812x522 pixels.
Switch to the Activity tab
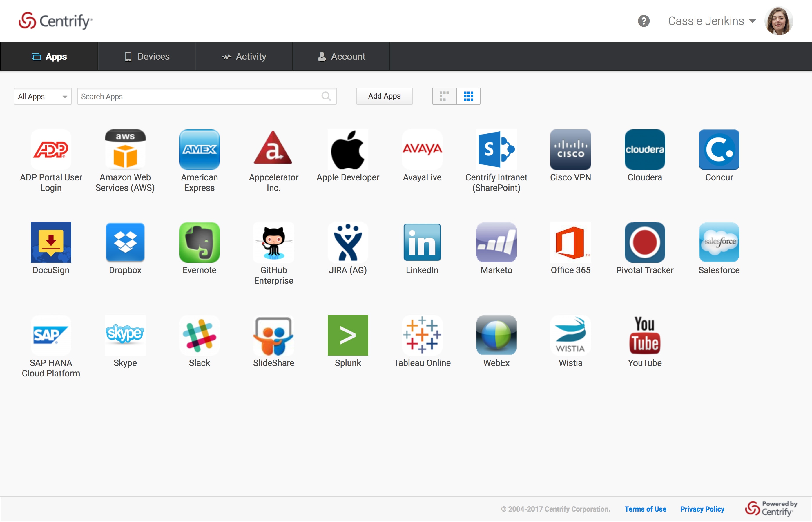[244, 57]
